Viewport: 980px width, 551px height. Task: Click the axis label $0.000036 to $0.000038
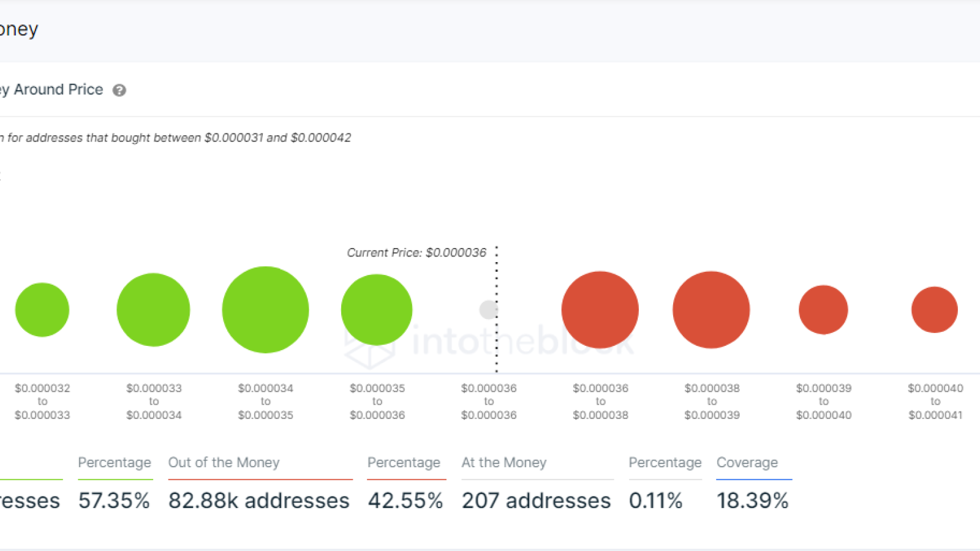pyautogui.click(x=600, y=402)
